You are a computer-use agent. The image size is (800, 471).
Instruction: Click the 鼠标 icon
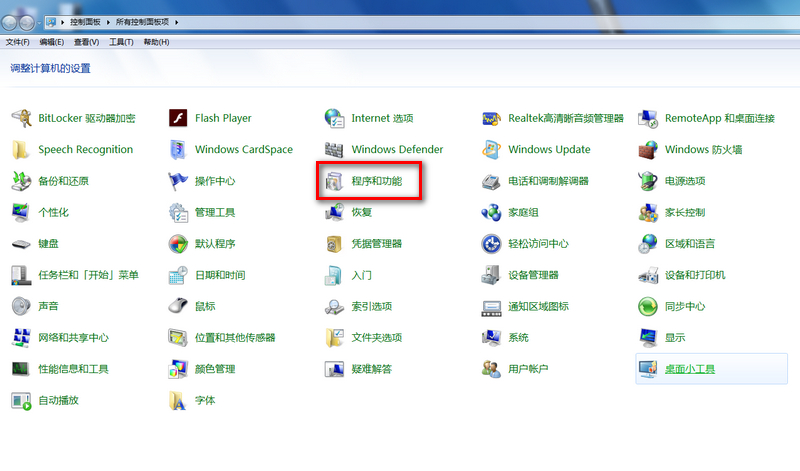click(x=179, y=306)
